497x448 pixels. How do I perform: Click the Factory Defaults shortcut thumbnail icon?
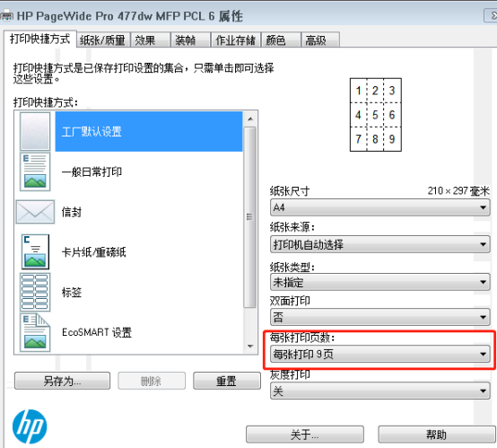(x=35, y=131)
